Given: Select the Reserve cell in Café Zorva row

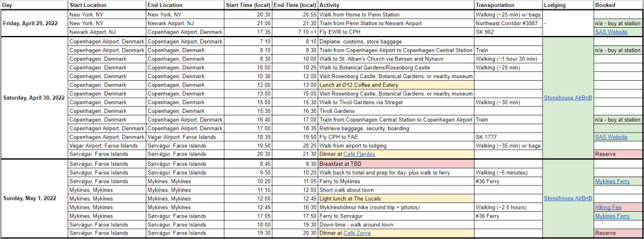Looking at the screenshot, I should click(x=618, y=233).
